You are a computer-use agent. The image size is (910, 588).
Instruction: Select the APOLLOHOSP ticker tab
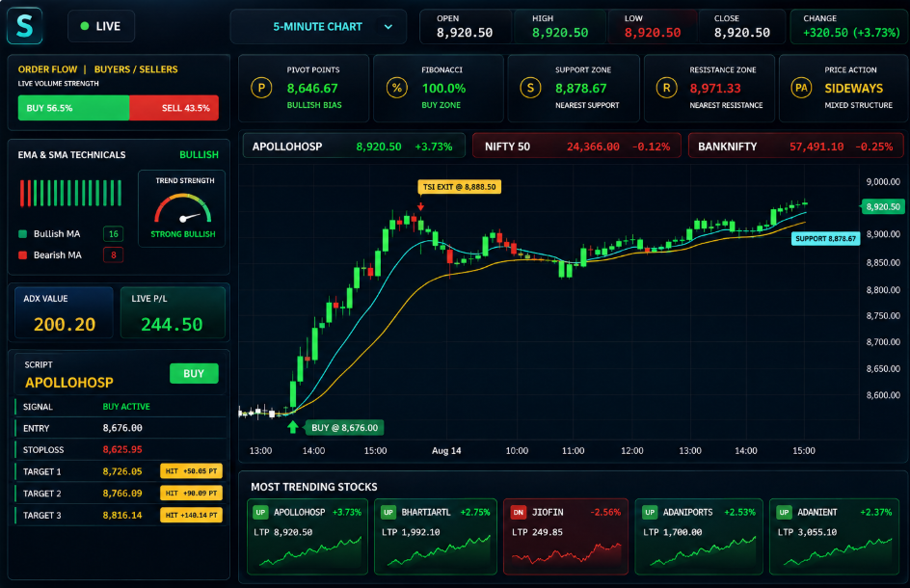[354, 147]
